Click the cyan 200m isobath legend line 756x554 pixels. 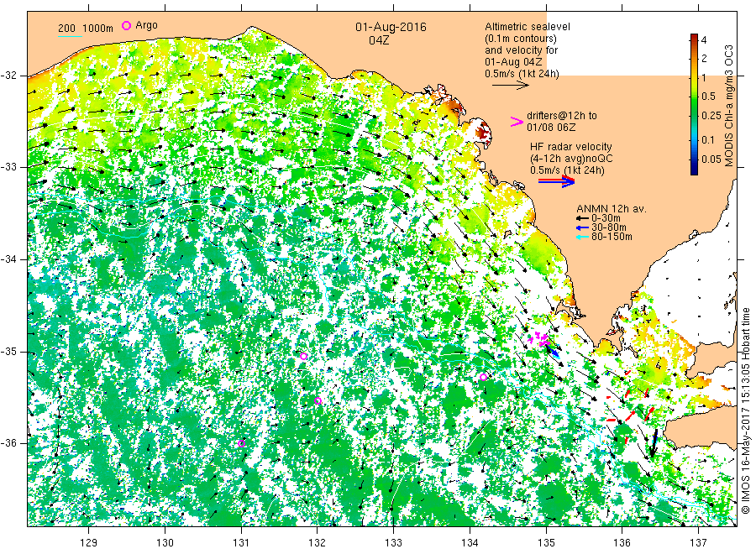pos(70,35)
